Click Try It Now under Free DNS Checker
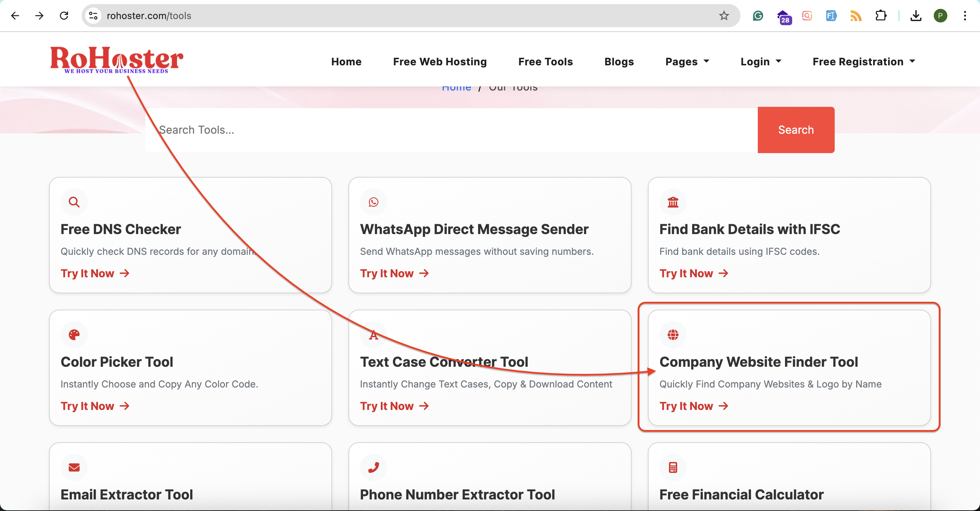Image resolution: width=980 pixels, height=511 pixels. (95, 273)
